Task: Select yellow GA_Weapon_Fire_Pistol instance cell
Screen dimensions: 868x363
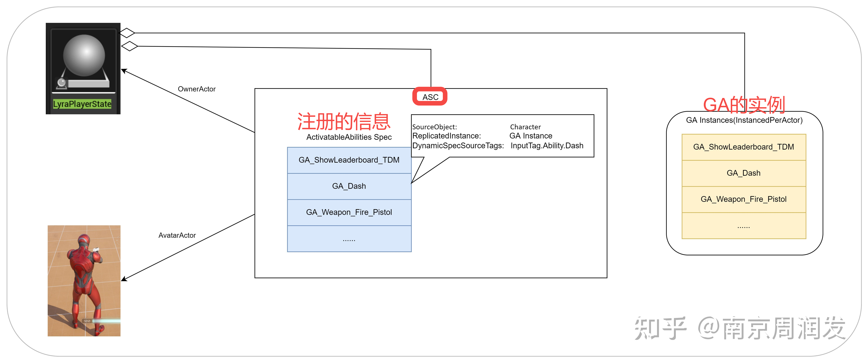Action: click(x=744, y=199)
